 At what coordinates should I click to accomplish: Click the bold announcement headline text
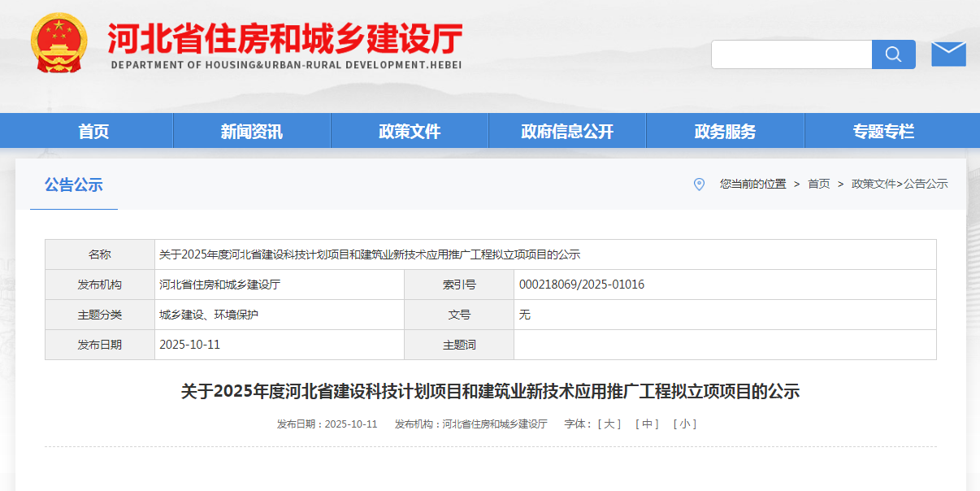pyautogui.click(x=490, y=392)
